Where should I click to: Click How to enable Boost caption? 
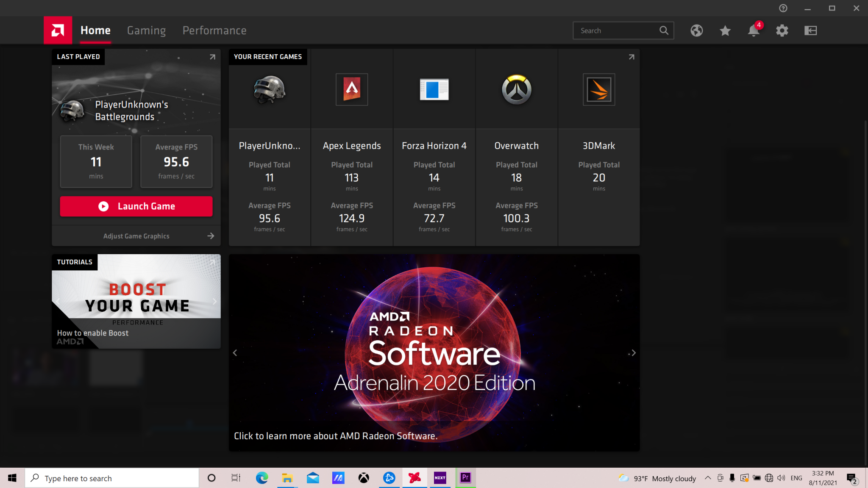92,333
